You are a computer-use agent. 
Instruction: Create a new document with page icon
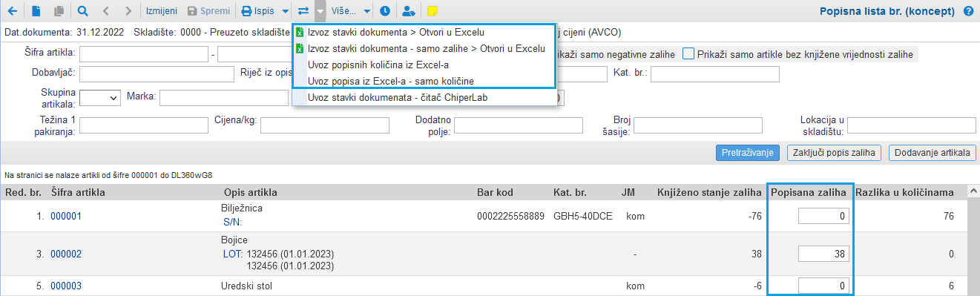coord(36,11)
